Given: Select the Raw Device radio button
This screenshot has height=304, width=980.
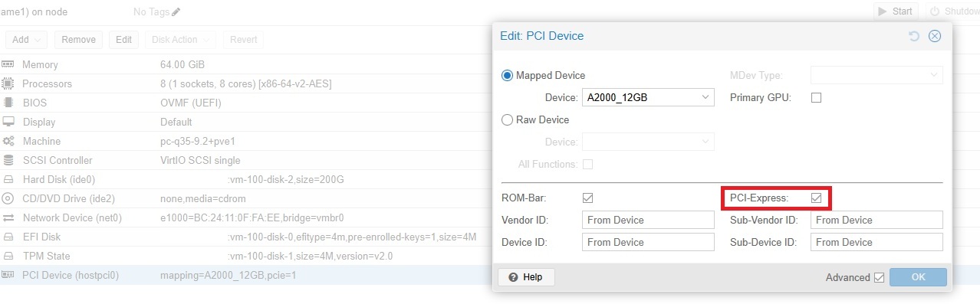Looking at the screenshot, I should click(x=507, y=119).
